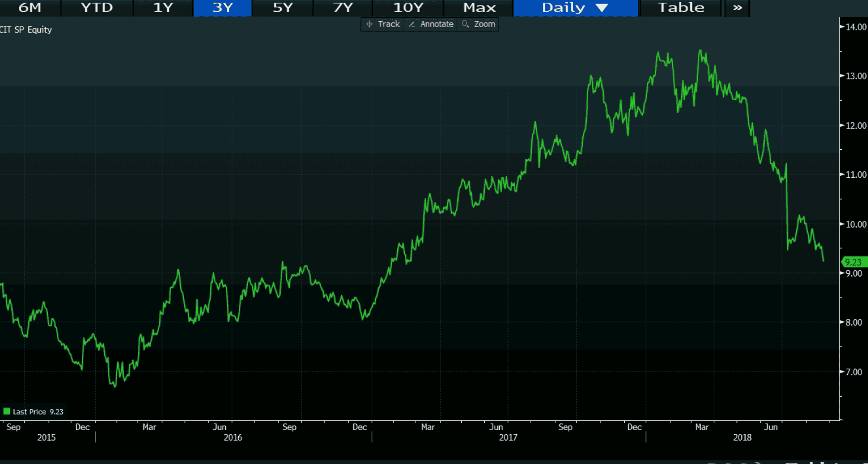The image size is (868, 464).
Task: Click the Zoom label in chart toolbar
Action: 484,24
